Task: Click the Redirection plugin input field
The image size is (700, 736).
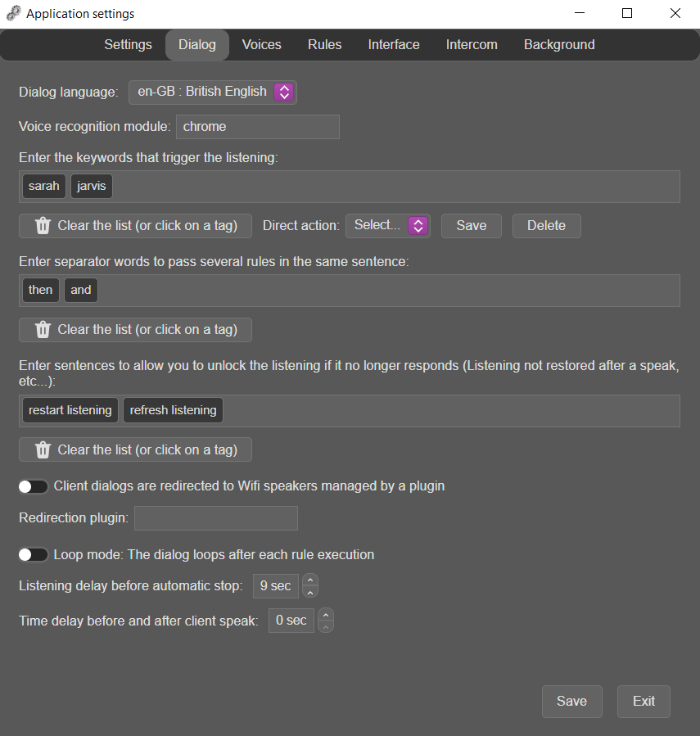Action: pyautogui.click(x=216, y=518)
